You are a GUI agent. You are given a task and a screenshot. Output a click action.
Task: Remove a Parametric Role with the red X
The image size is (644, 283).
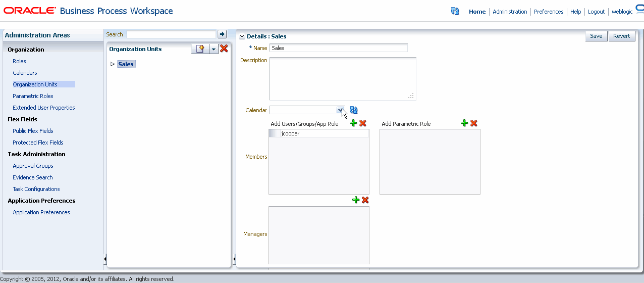[x=473, y=123]
